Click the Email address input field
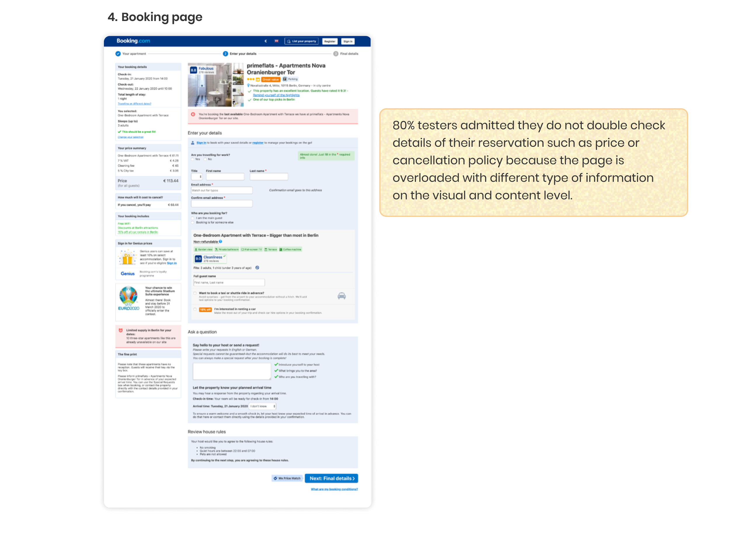 (x=222, y=191)
